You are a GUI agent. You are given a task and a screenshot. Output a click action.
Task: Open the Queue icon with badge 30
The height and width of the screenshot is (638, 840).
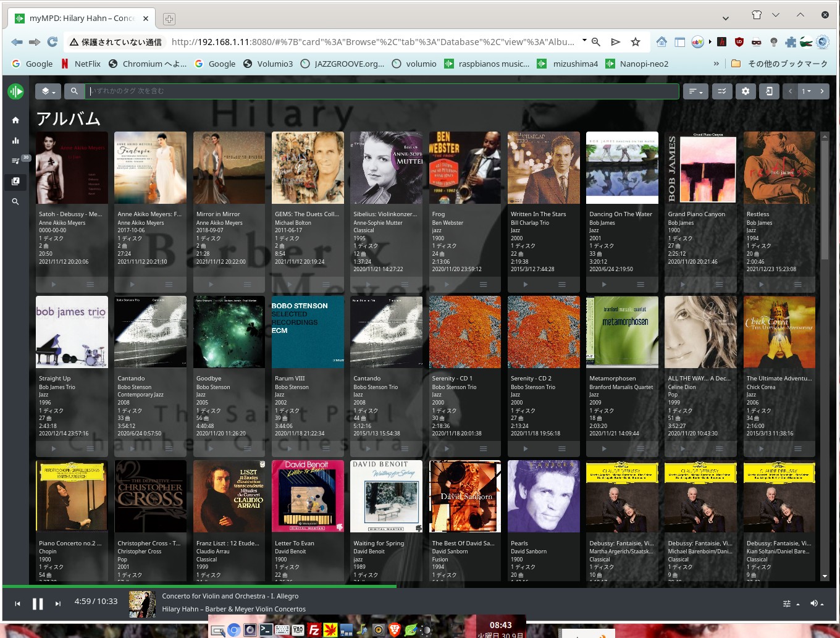coord(15,161)
